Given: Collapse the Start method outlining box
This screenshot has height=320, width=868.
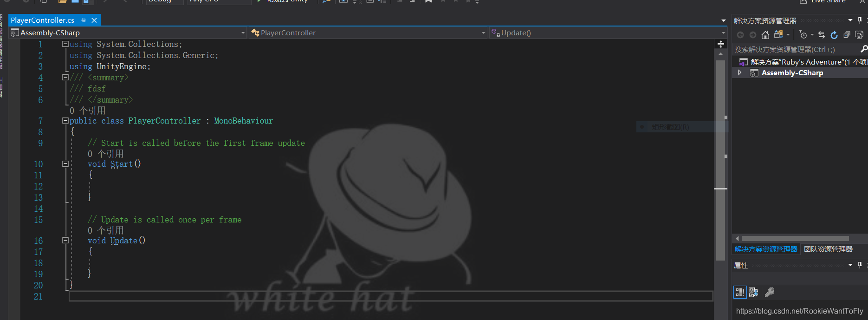Looking at the screenshot, I should pos(65,164).
